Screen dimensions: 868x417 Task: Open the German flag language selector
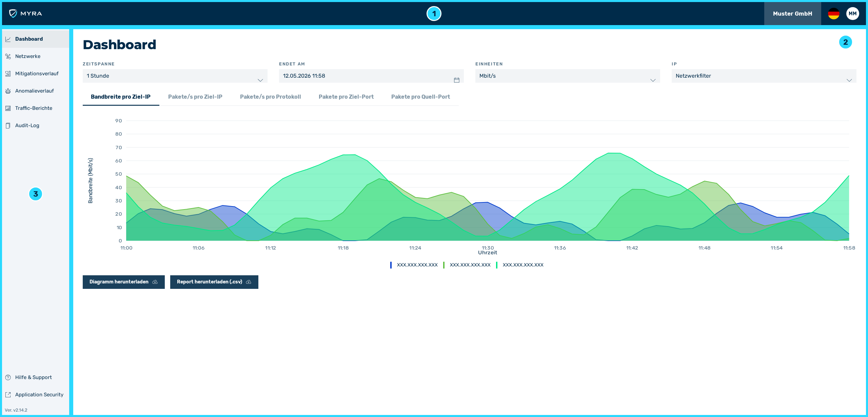point(833,14)
